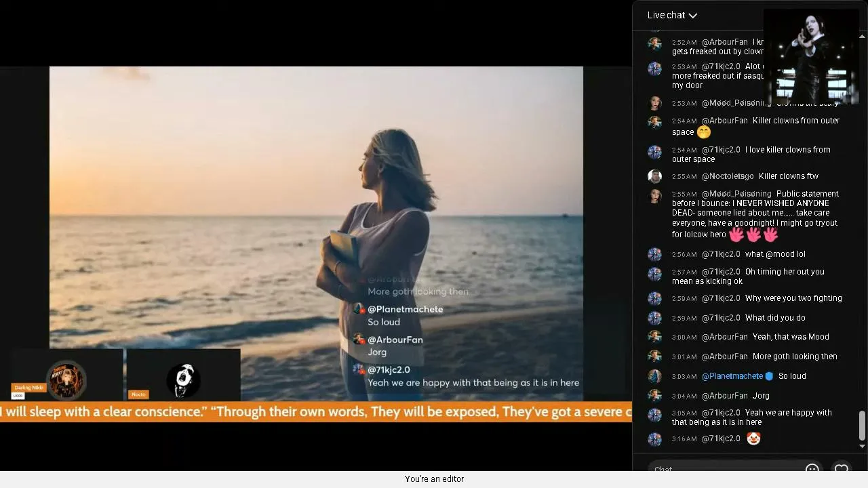Click @ArbourFan username on the 'Jorg' message

click(725, 396)
